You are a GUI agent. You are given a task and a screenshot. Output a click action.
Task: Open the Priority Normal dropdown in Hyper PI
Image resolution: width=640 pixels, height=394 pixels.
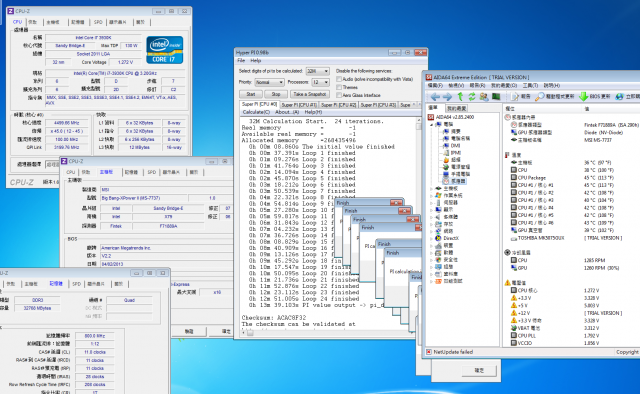click(269, 82)
